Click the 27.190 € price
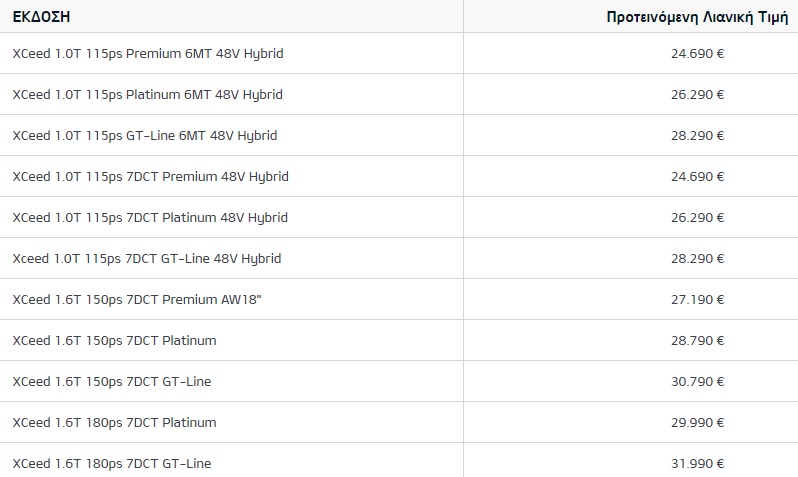Image resolution: width=798 pixels, height=477 pixels. coord(697,299)
